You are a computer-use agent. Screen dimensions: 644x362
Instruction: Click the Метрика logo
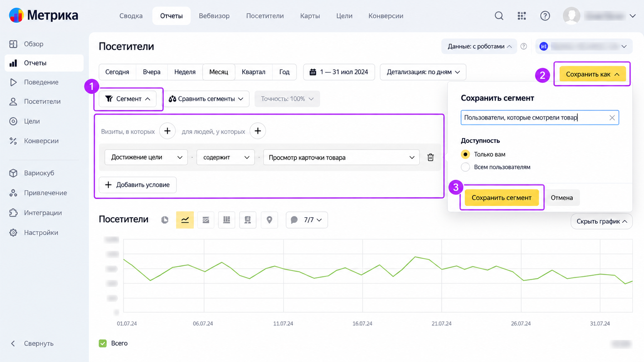point(44,15)
